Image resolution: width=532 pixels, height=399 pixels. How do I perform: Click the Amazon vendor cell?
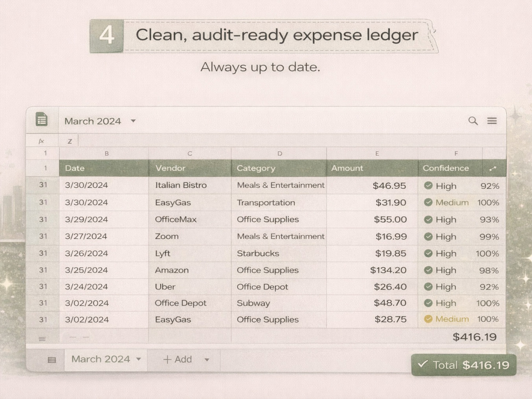click(190, 270)
